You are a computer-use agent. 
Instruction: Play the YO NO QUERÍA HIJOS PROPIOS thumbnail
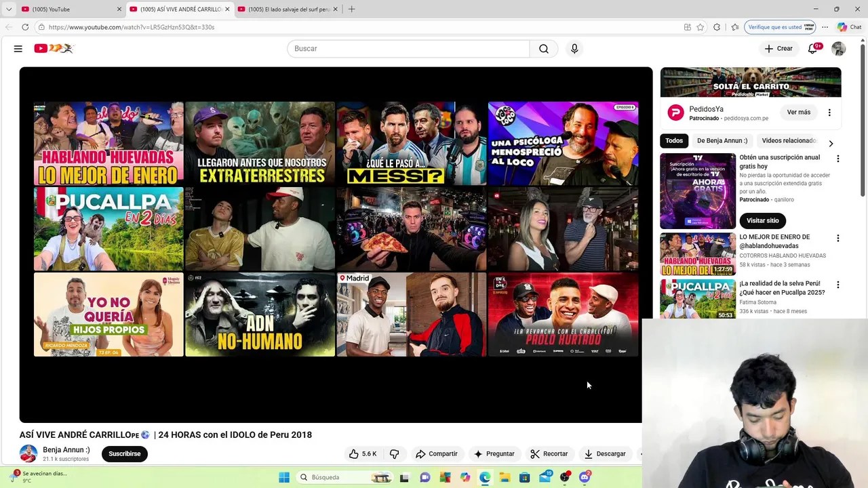[108, 314]
